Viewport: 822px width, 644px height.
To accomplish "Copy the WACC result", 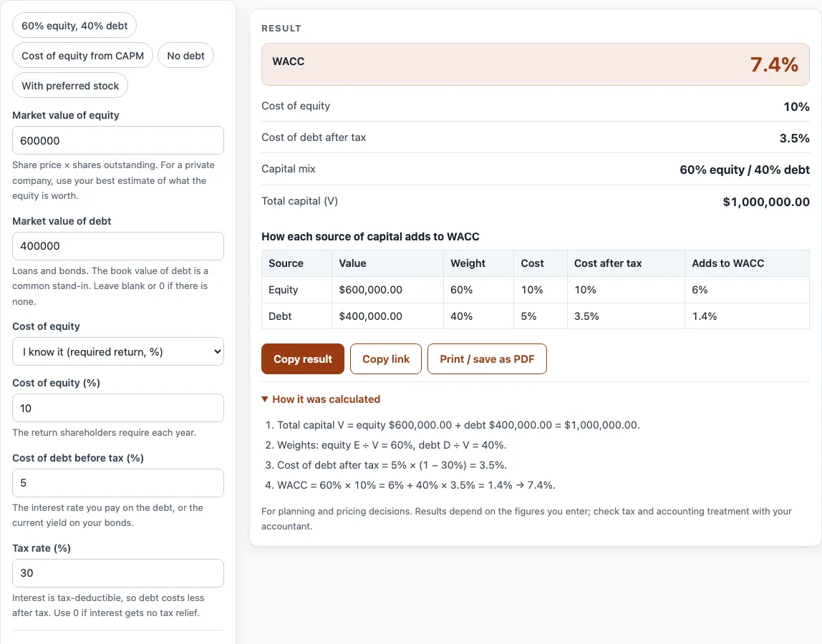I will [303, 359].
